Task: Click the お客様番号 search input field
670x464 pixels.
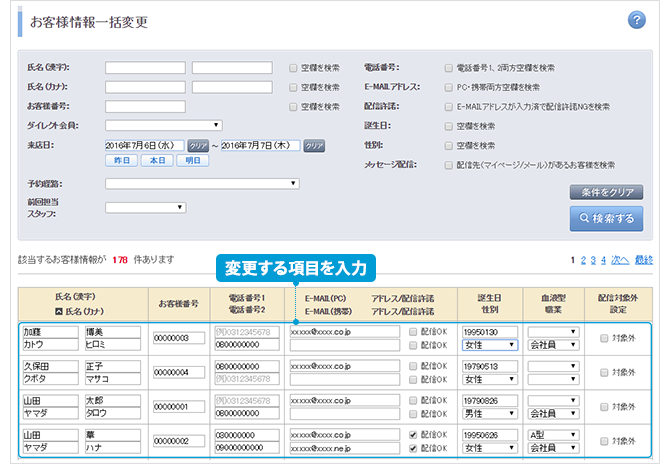Action: [x=145, y=106]
